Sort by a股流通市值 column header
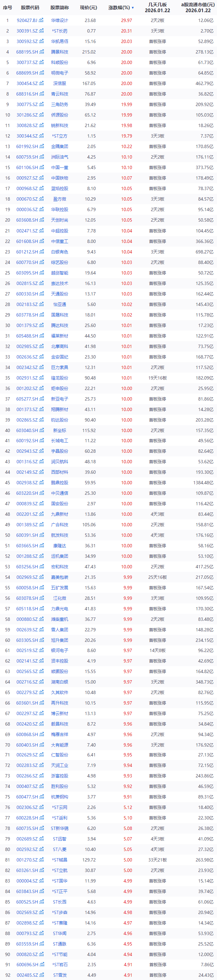 point(198,8)
